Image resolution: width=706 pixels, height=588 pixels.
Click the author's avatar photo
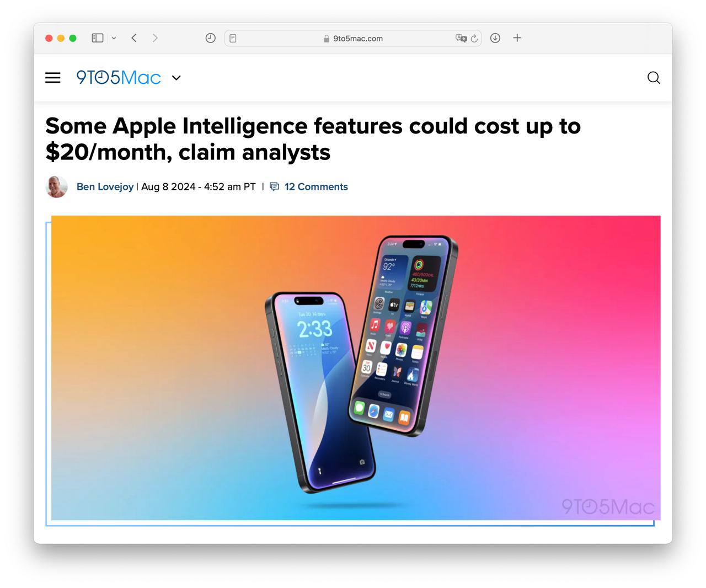(x=56, y=187)
